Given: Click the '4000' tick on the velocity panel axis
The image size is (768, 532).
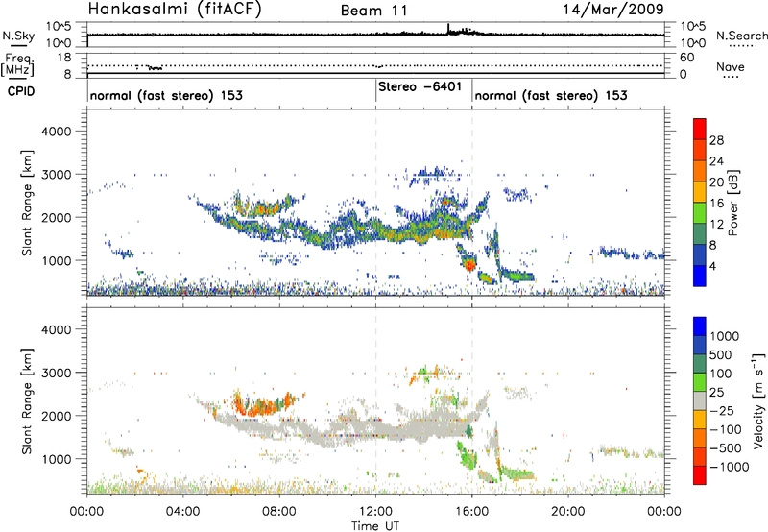Looking at the screenshot, I should (56, 329).
